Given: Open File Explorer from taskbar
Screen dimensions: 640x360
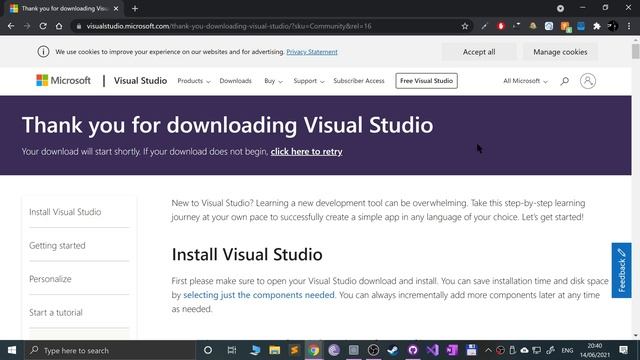Looking at the screenshot, I should [x=275, y=350].
